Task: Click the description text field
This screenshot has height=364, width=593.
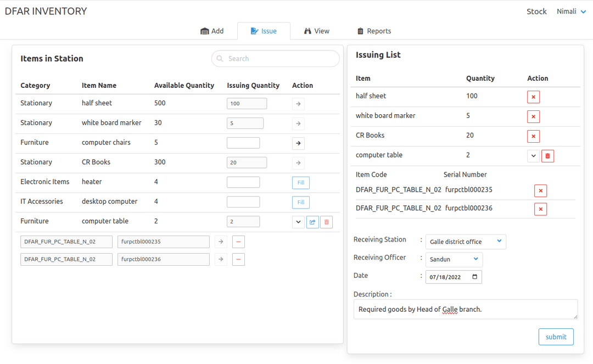Action: pos(466,309)
